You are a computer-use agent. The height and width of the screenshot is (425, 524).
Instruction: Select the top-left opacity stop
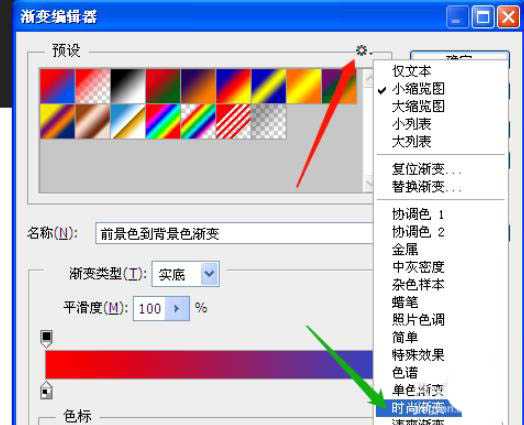(x=46, y=338)
